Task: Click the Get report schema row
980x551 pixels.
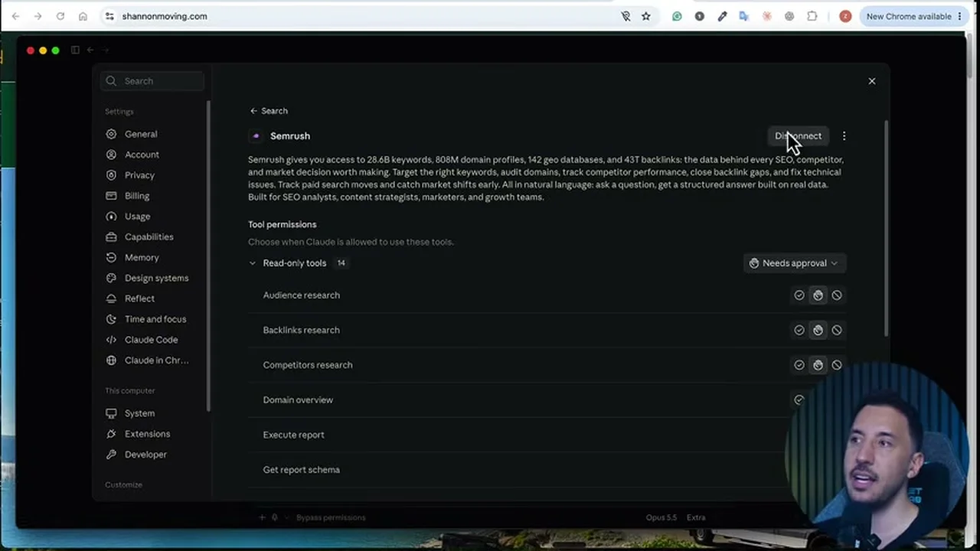Action: 547,470
